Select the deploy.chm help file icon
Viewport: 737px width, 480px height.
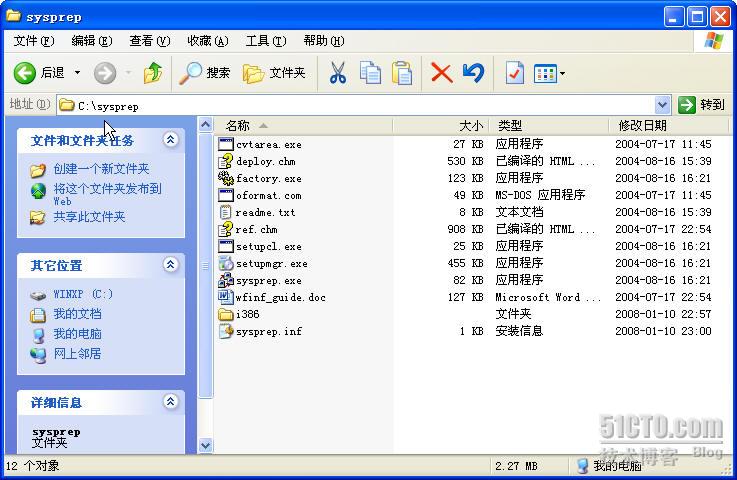[226, 161]
